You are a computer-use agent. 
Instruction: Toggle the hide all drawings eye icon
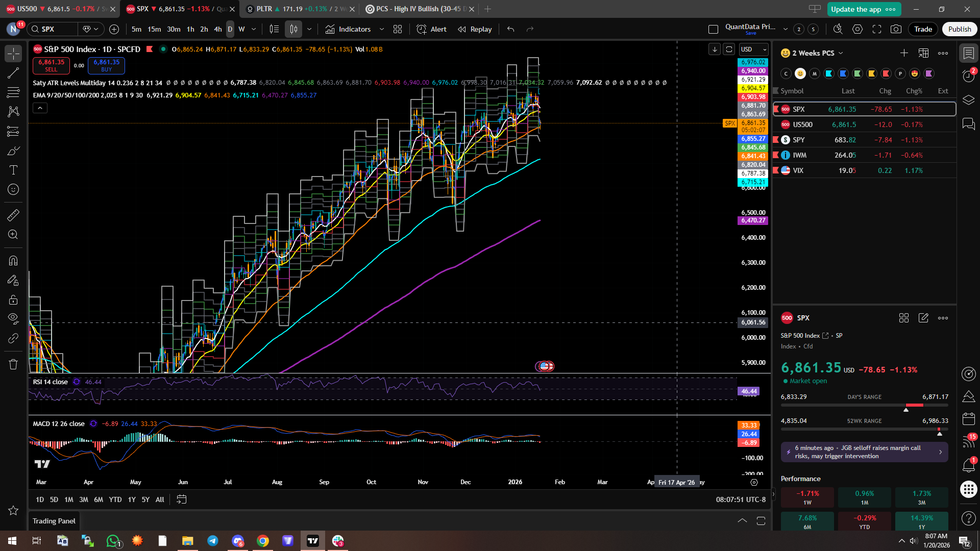13,319
